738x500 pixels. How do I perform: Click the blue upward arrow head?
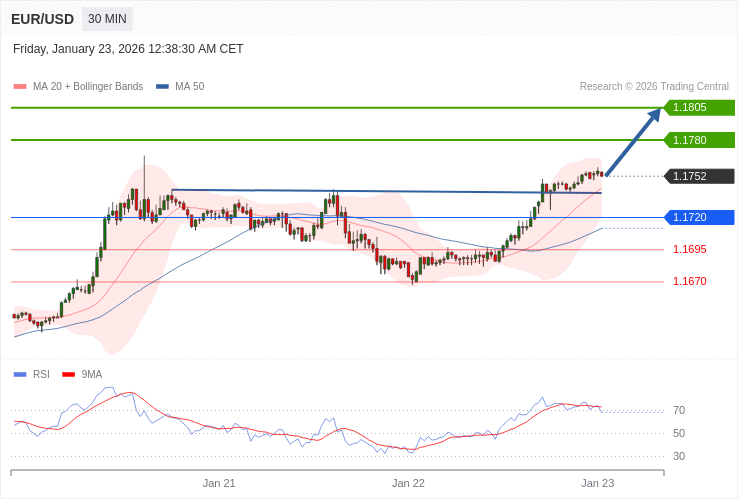click(653, 114)
